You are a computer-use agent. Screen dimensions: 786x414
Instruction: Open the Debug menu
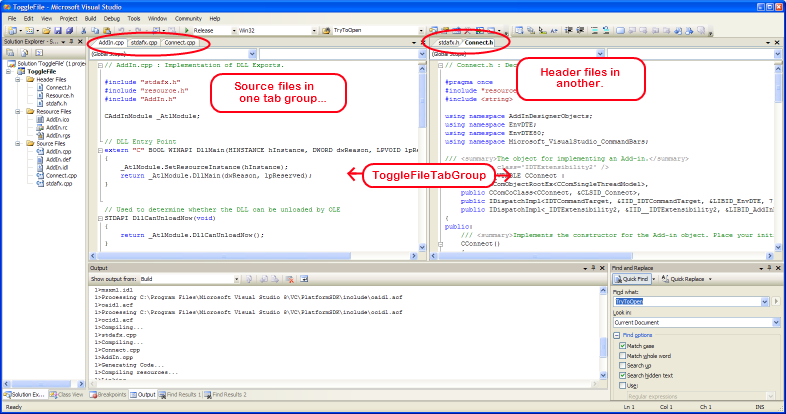[112, 19]
